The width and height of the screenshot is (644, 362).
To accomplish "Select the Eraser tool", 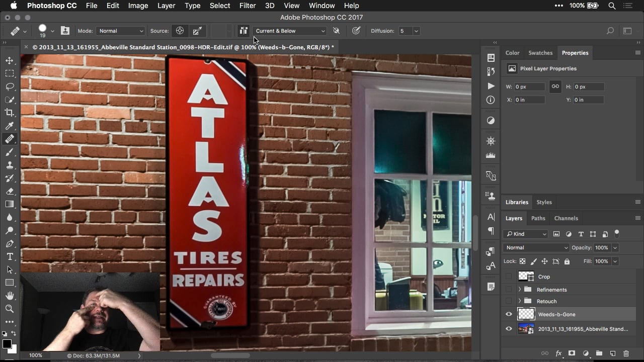I will coord(10,191).
